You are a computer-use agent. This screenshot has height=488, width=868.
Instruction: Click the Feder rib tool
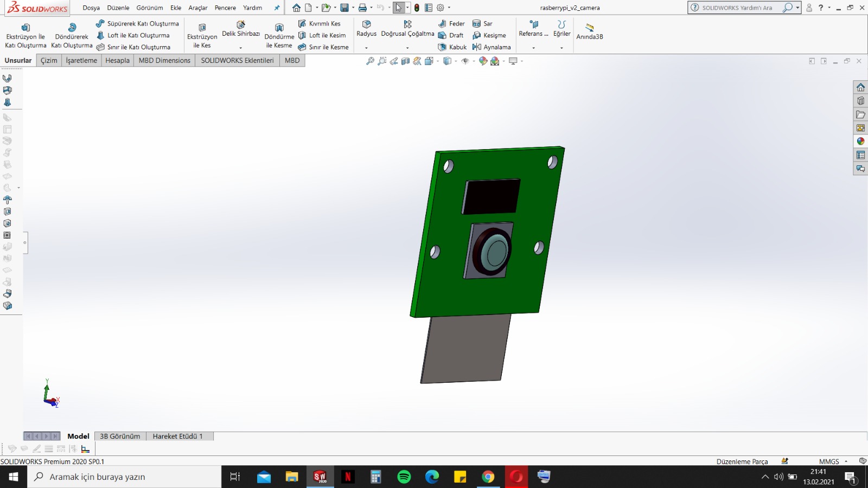pos(451,23)
